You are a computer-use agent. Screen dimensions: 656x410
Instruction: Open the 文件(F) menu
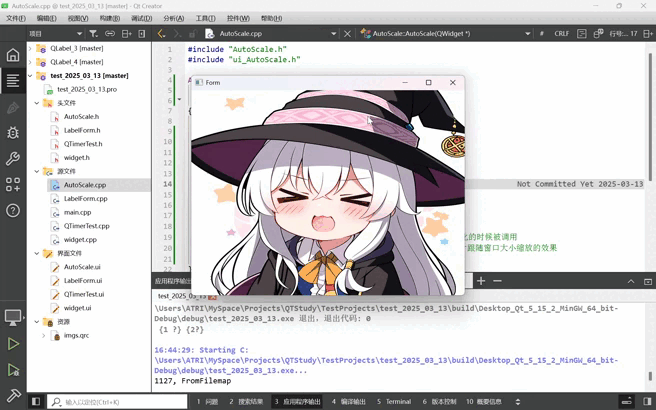click(x=16, y=18)
